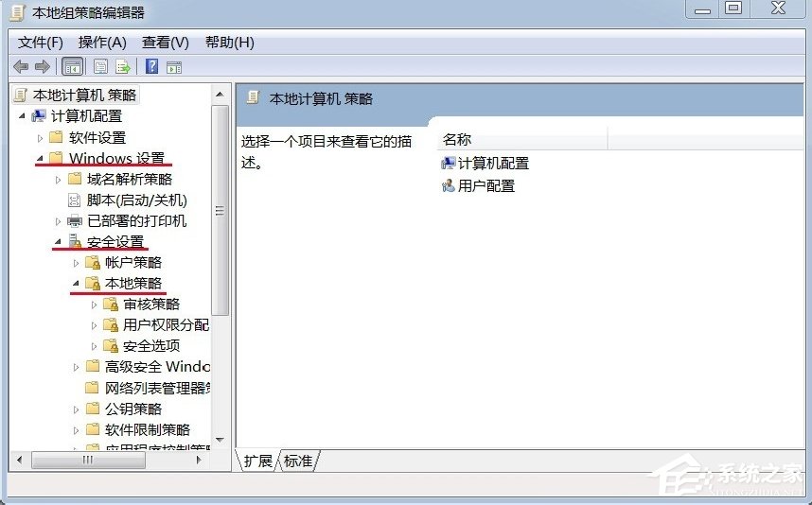Select 脚本(启动/关机) scripts item
The height and width of the screenshot is (505, 812).
click(136, 200)
